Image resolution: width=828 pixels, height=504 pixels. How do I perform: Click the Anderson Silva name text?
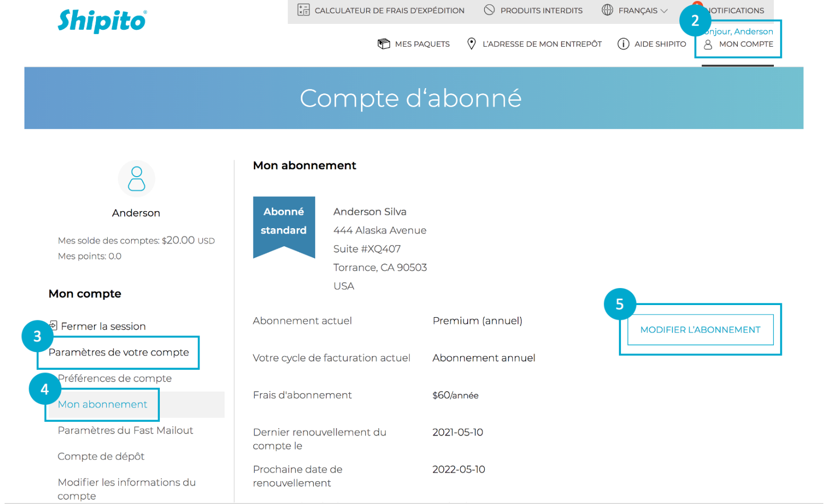point(369,212)
